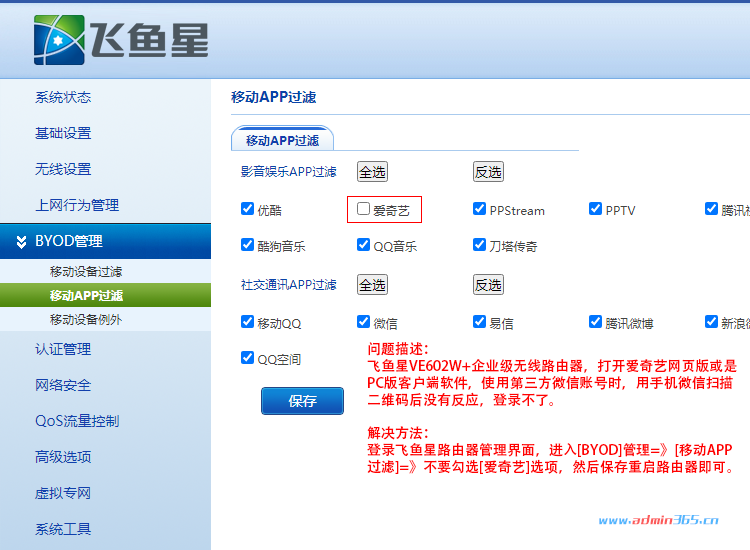The width and height of the screenshot is (750, 550).
Task: Toggle the QQ空间 checkbox
Action: point(247,357)
